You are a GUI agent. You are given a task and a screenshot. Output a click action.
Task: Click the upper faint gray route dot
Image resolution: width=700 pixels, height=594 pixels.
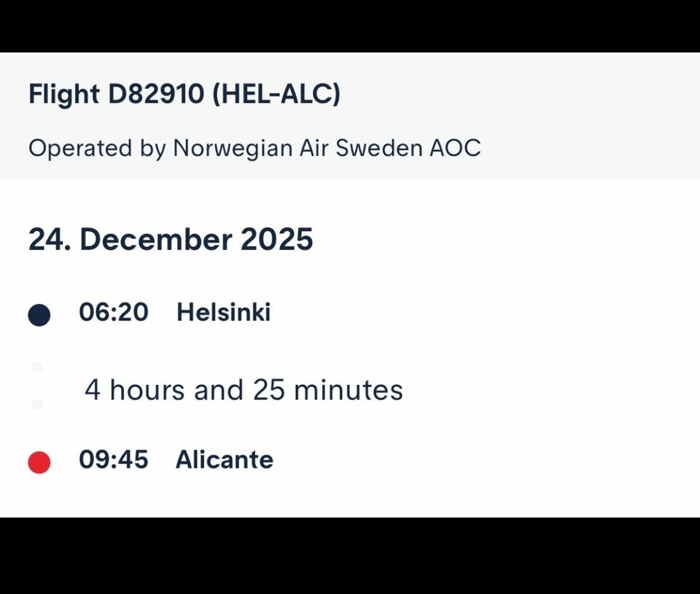tap(38, 367)
